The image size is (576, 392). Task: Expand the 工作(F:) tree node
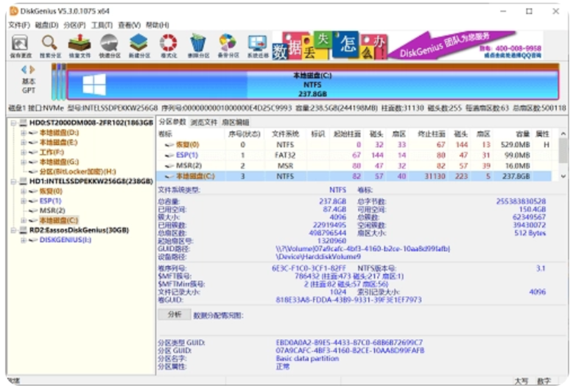tap(23, 152)
